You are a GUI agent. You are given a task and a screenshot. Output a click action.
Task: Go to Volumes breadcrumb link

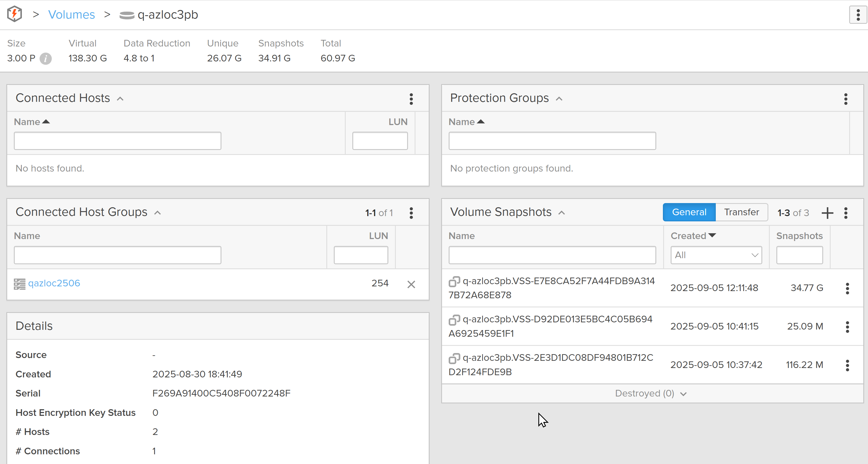point(71,15)
